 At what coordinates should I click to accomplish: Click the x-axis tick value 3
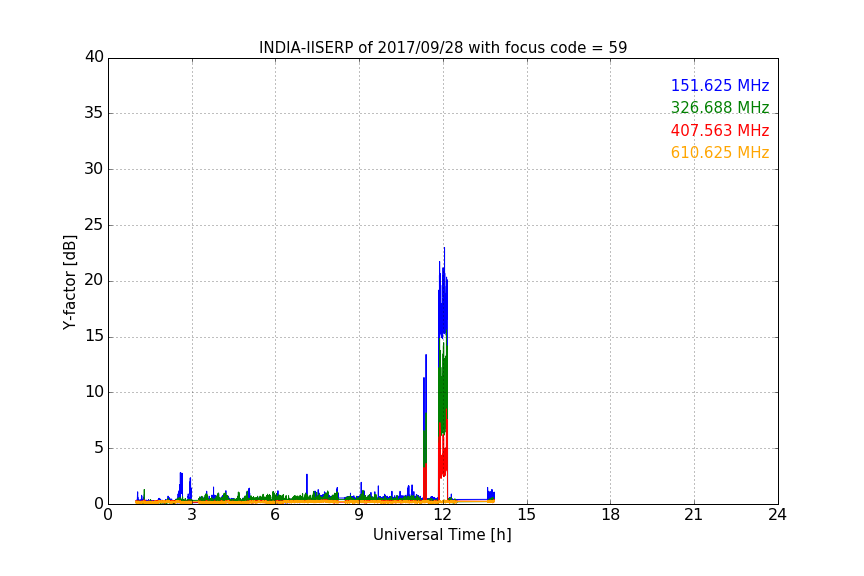click(x=192, y=515)
